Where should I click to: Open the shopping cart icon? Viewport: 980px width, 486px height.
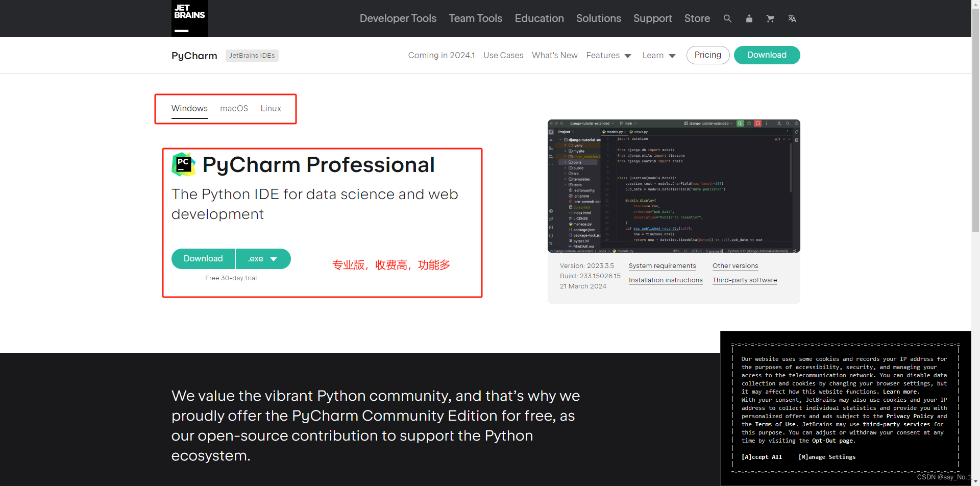(x=770, y=18)
